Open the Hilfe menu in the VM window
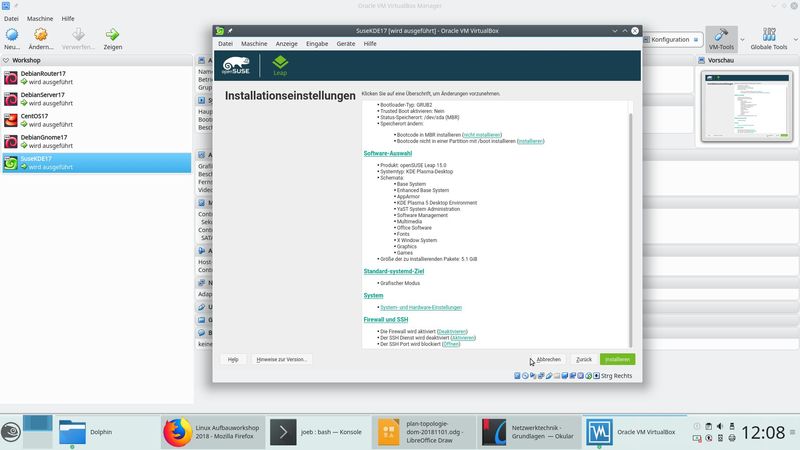Image resolution: width=800 pixels, height=450 pixels. click(370, 44)
